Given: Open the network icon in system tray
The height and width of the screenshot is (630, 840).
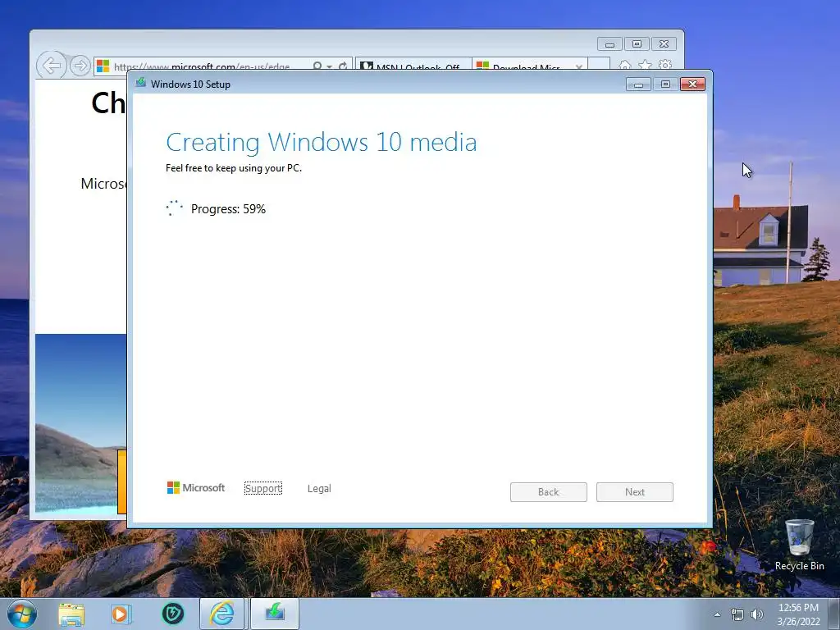Looking at the screenshot, I should coord(737,615).
